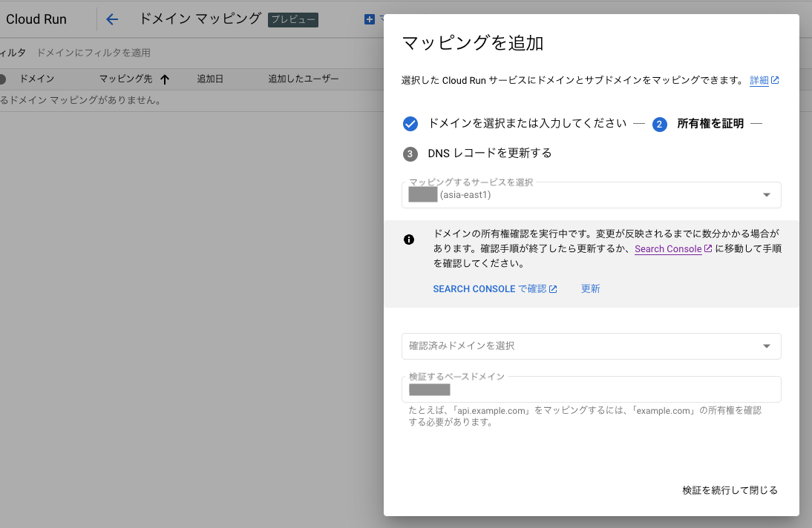Click the 追加したユーザー column header
The height and width of the screenshot is (528, 812).
point(303,79)
